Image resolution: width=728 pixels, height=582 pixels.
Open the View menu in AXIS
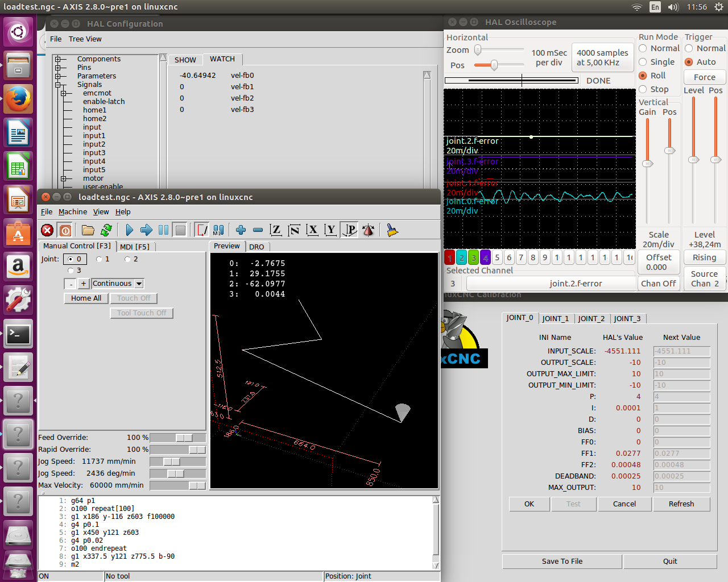pyautogui.click(x=101, y=212)
